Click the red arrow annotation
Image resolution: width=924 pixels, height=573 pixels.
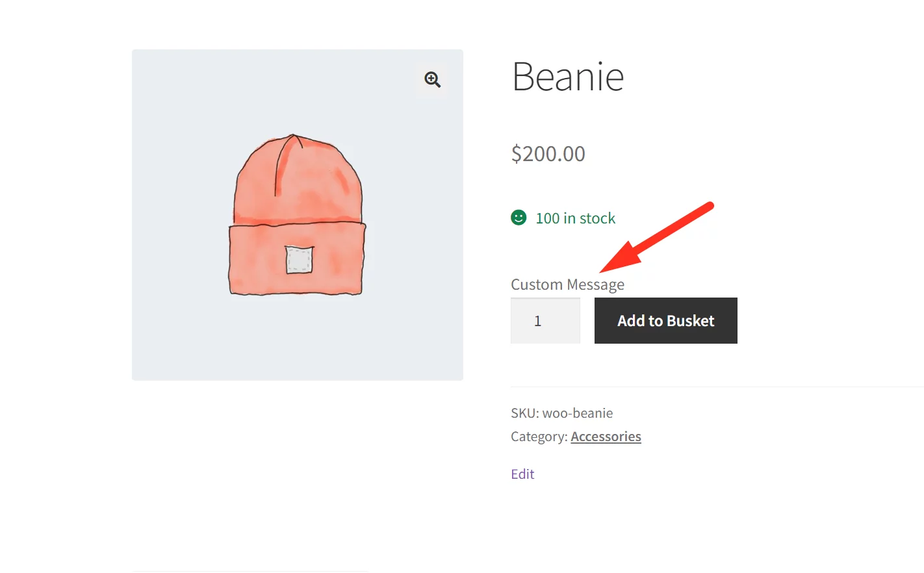tap(656, 237)
